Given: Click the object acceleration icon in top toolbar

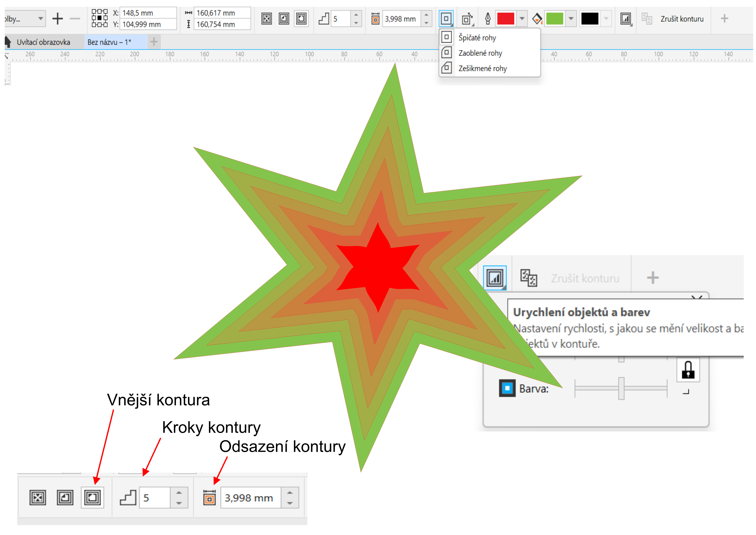Looking at the screenshot, I should pos(626,19).
